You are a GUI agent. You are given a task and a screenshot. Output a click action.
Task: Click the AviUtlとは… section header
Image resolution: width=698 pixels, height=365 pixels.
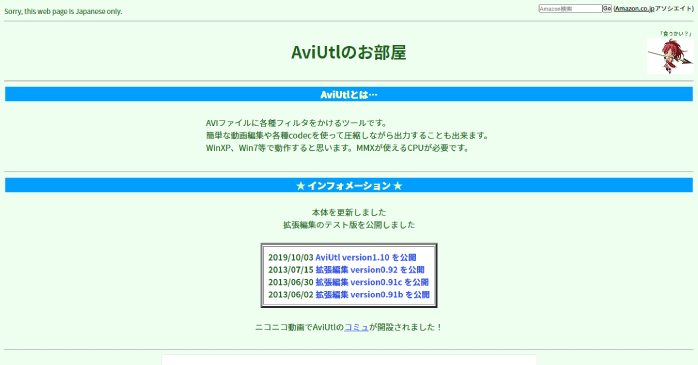[349, 94]
